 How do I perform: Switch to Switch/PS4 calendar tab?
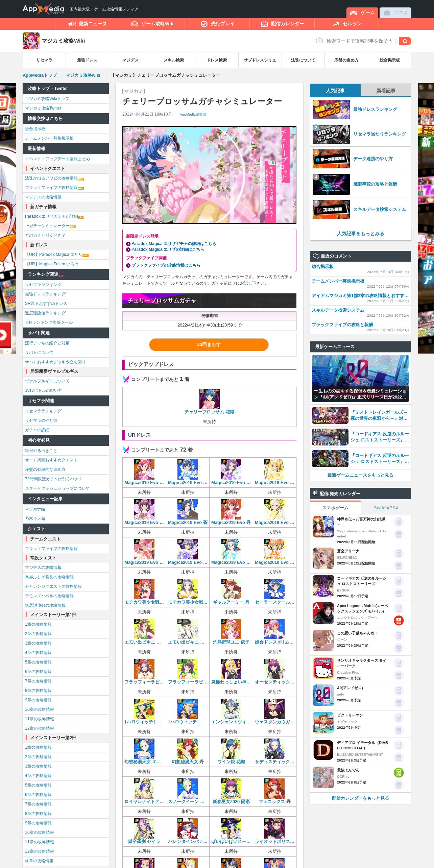point(386,508)
